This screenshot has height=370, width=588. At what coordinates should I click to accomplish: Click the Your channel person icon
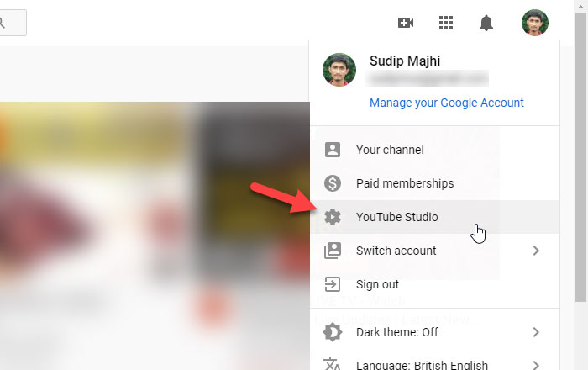pyautogui.click(x=333, y=150)
